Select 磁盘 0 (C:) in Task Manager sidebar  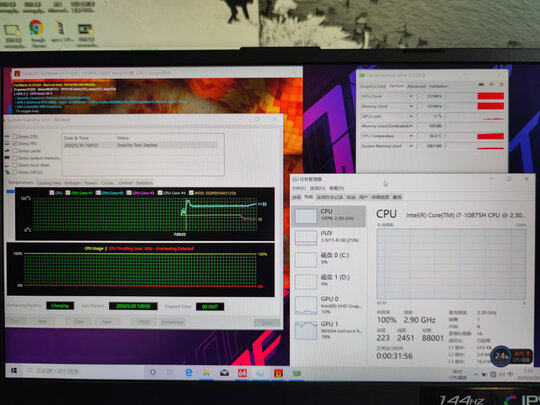[328, 259]
